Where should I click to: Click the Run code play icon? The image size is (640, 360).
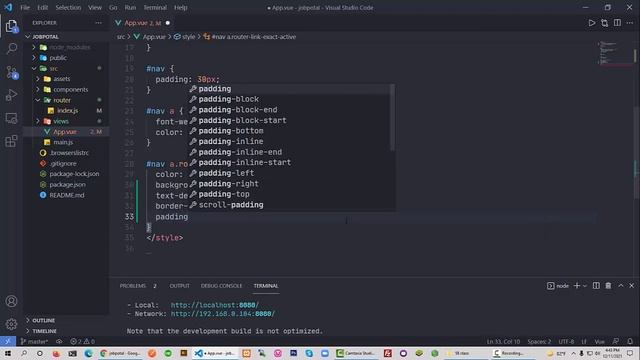click(x=592, y=23)
